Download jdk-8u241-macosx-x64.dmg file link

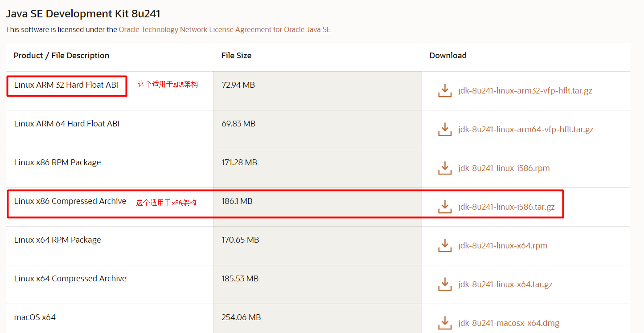point(509,323)
